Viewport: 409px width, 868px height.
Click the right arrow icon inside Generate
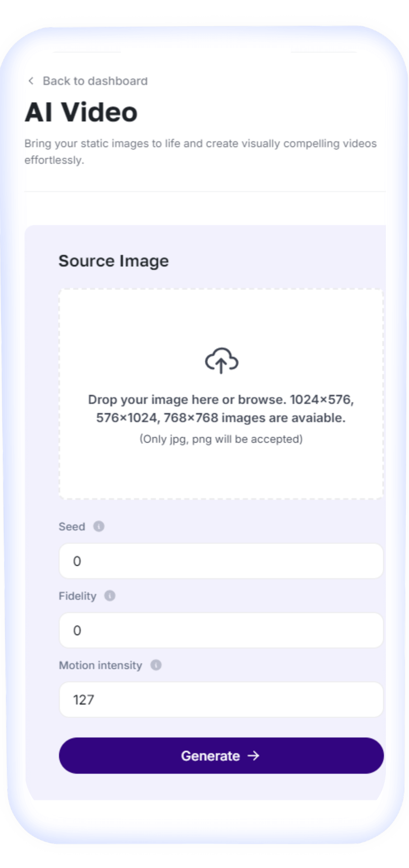click(x=254, y=755)
